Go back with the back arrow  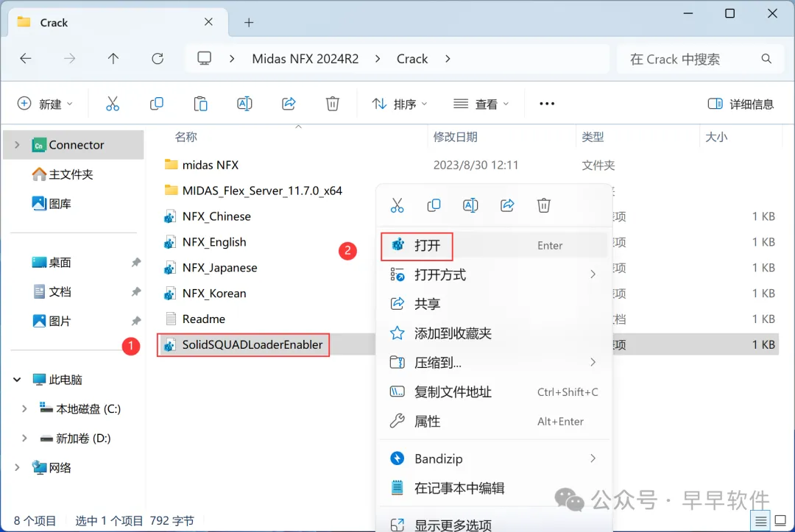25,59
